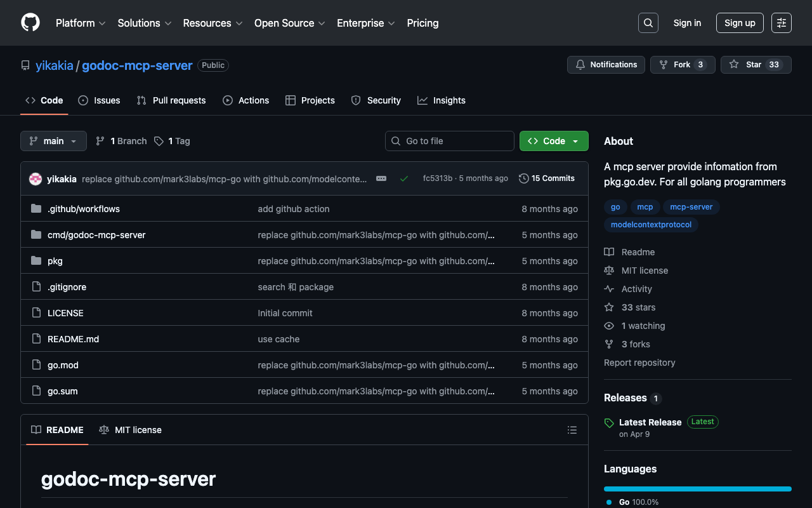Open the cmd/godoc-mcp-server folder
812x508 pixels.
coord(96,235)
